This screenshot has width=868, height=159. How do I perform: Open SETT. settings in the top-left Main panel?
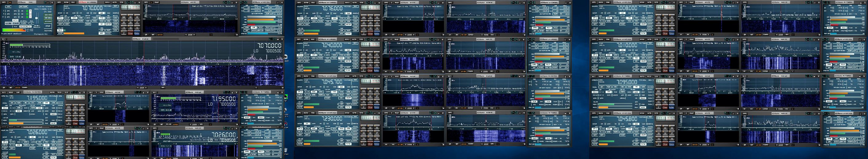(3, 2)
